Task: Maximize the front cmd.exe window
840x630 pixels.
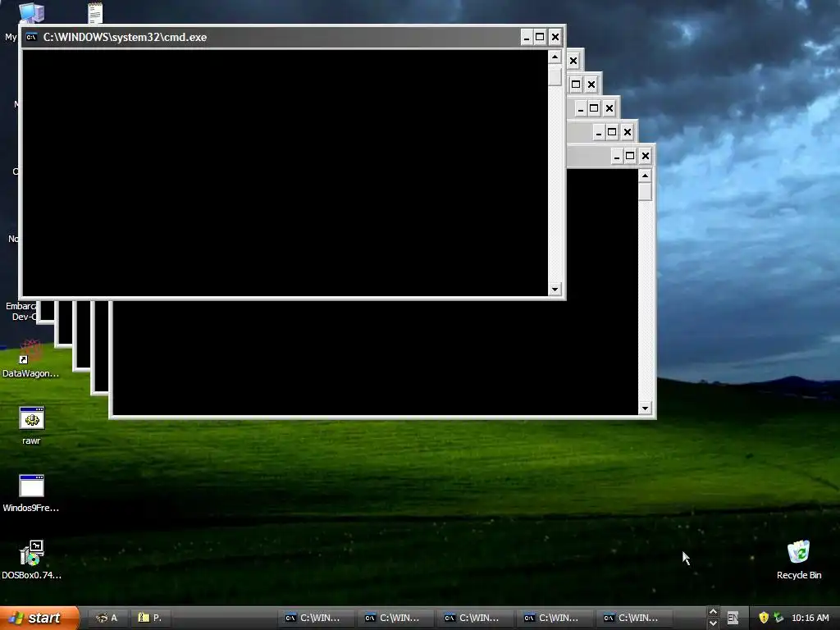Action: point(540,37)
